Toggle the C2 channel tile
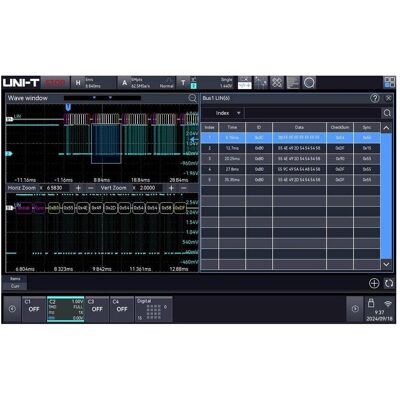Screen dimensions: 400x400 (66, 309)
